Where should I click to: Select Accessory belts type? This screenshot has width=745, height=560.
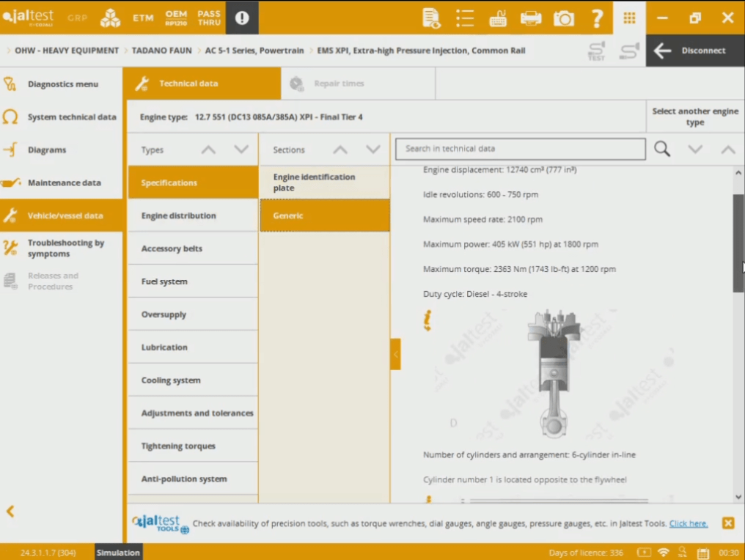pos(193,248)
